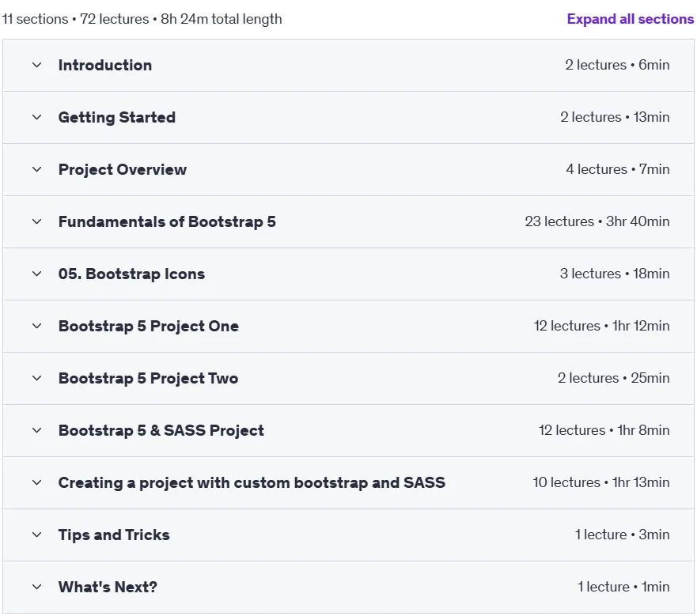
Task: Expand the Getting Started section chevron
Action: coord(37,117)
